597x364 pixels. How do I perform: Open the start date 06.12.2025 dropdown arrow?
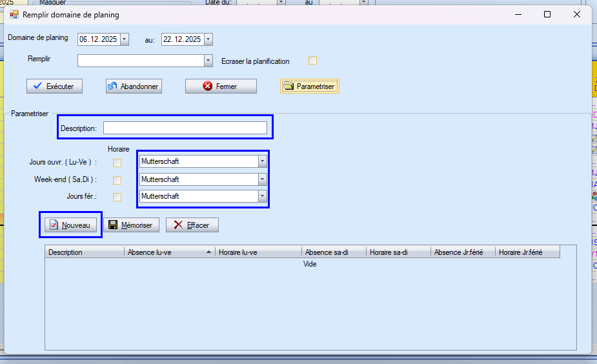125,39
